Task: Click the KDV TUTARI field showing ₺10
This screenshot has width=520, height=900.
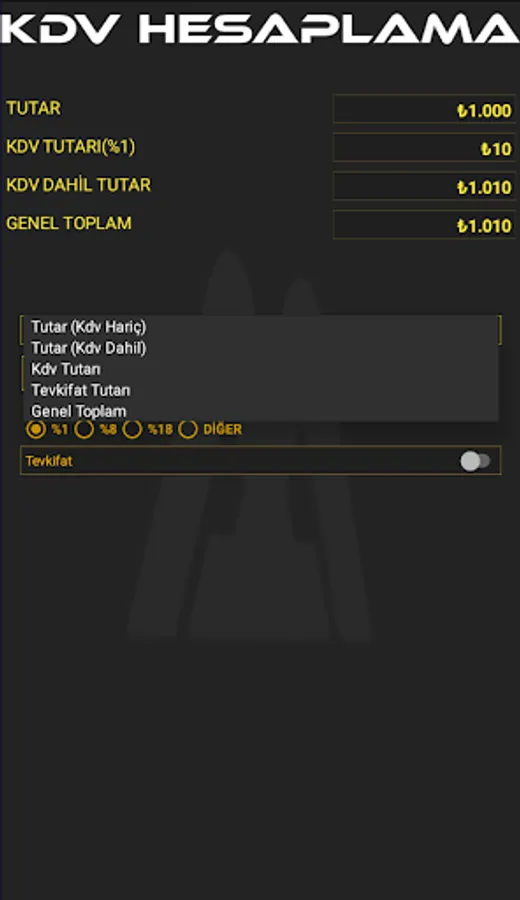Action: tap(424, 148)
